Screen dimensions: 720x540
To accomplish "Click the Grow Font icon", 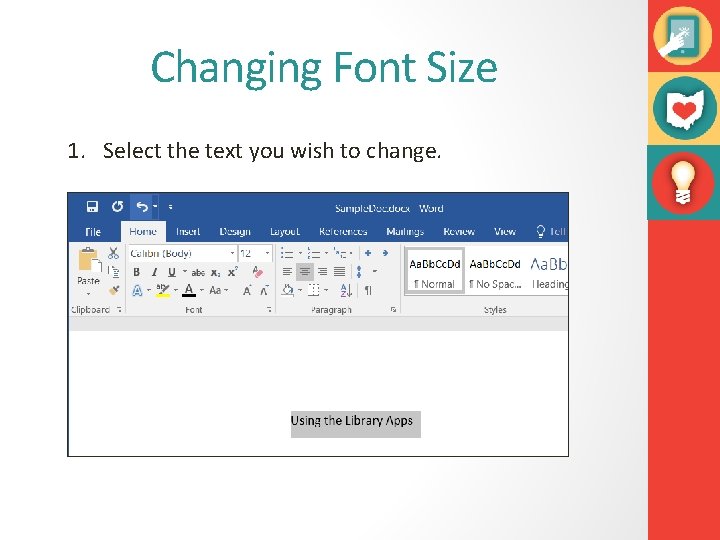I will coord(247,290).
